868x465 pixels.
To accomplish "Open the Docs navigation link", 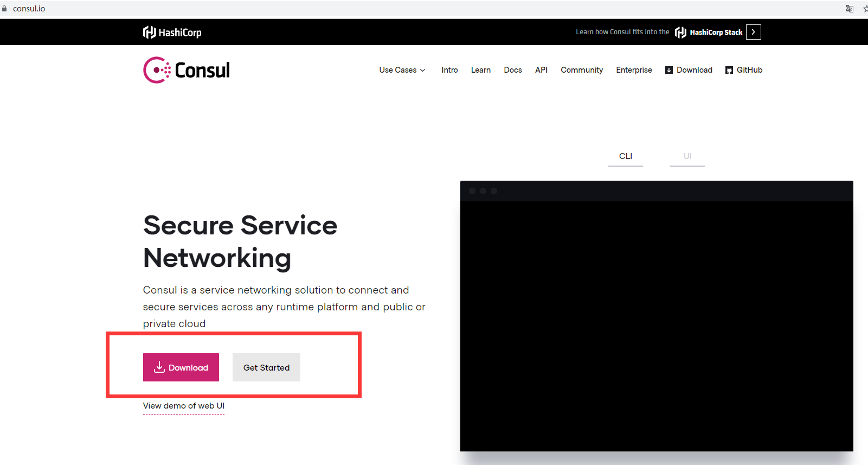I will (x=513, y=70).
